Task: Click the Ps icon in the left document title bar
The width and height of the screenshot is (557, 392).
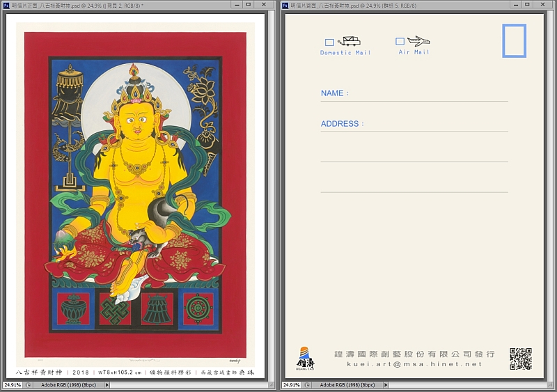Action: coord(6,6)
